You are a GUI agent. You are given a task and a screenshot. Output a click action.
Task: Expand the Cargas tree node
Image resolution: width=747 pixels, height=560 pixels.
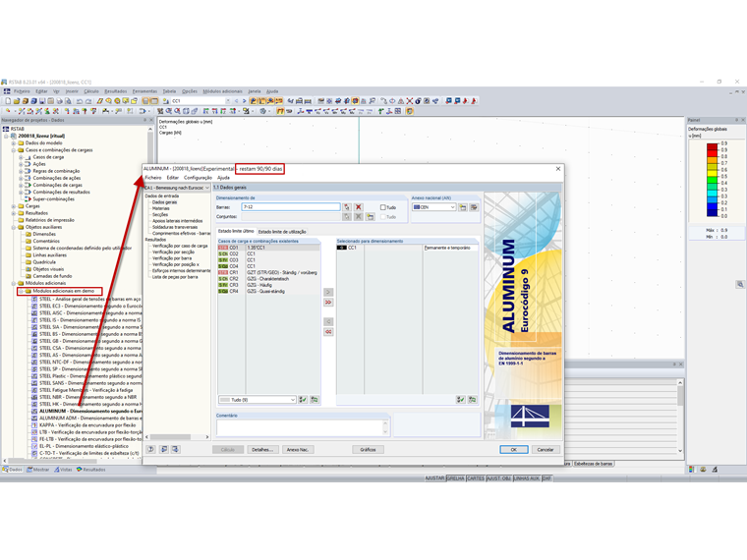click(x=14, y=206)
